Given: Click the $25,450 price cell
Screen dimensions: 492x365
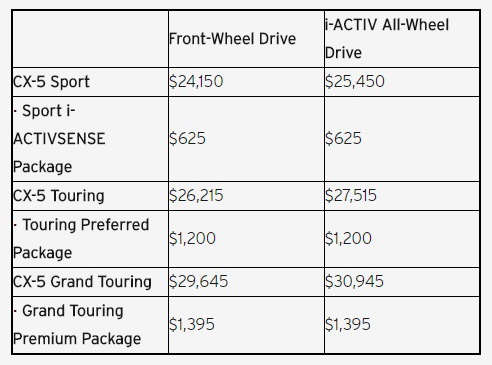Looking at the screenshot, I should tap(355, 81).
